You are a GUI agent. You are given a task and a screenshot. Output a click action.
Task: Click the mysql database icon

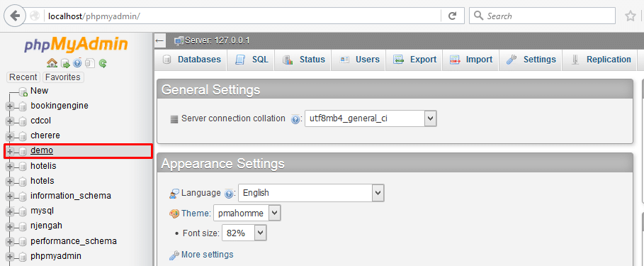click(x=23, y=211)
